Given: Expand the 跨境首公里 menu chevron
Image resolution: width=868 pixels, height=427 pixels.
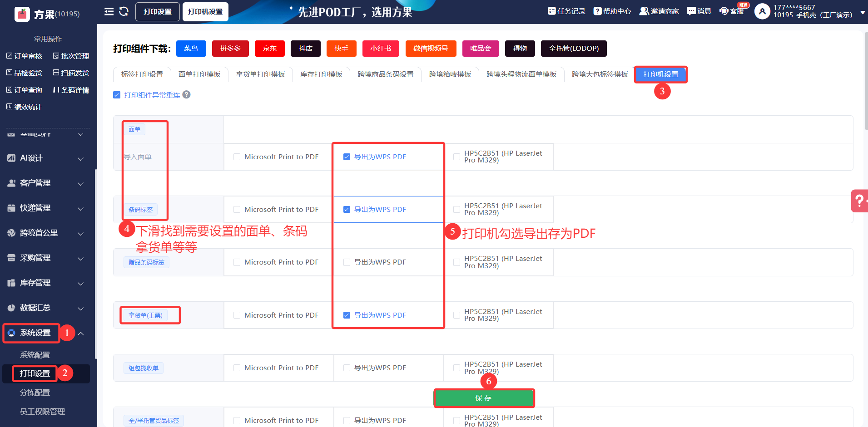Looking at the screenshot, I should 81,234.
